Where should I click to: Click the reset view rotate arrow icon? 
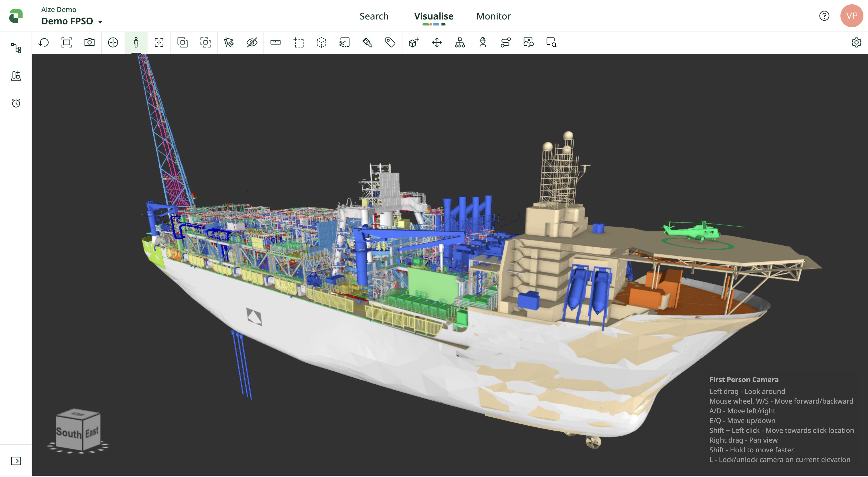click(x=43, y=42)
